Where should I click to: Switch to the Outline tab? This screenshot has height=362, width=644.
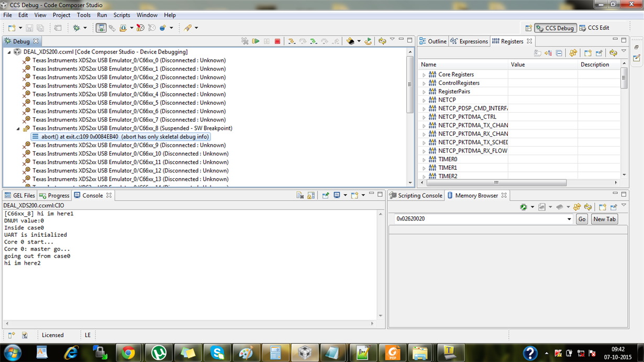(x=433, y=41)
